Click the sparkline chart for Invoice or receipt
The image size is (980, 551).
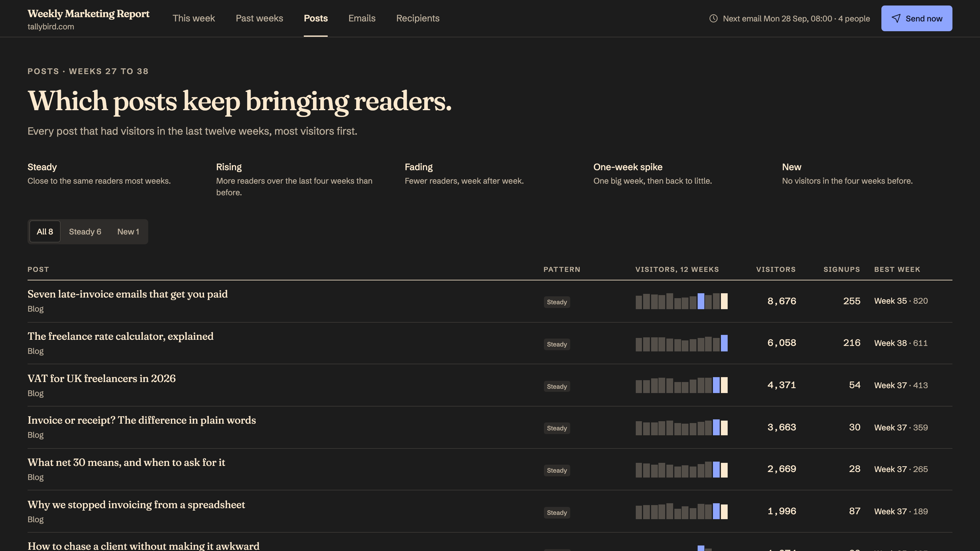click(681, 427)
